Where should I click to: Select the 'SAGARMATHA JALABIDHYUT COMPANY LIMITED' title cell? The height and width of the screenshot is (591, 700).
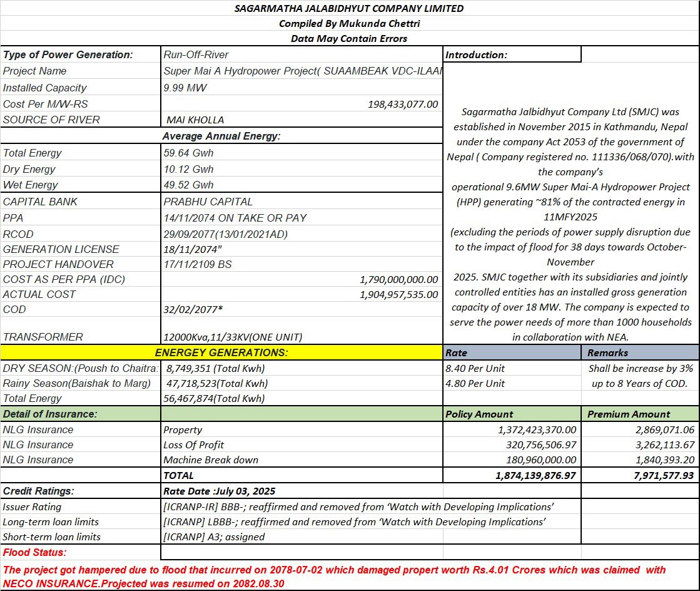[349, 9]
